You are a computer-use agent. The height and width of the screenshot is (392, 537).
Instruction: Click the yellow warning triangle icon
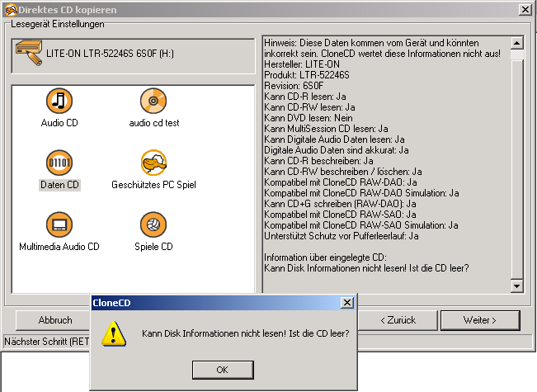(x=114, y=334)
